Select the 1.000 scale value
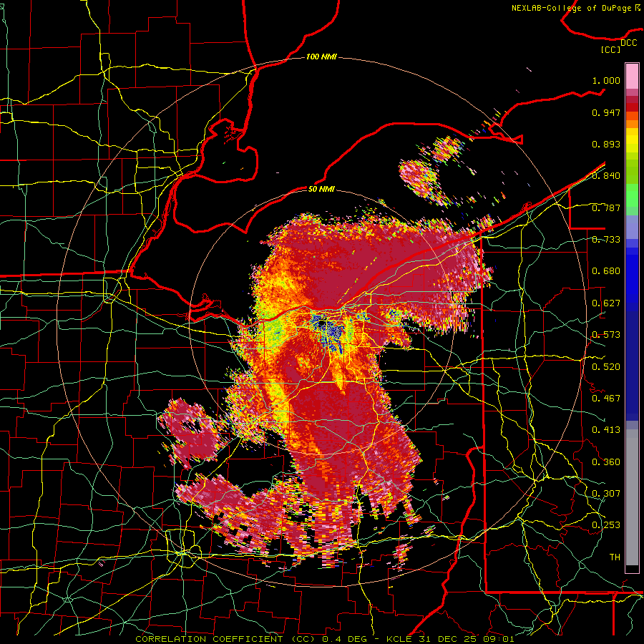This screenshot has width=644, height=644. [606, 80]
